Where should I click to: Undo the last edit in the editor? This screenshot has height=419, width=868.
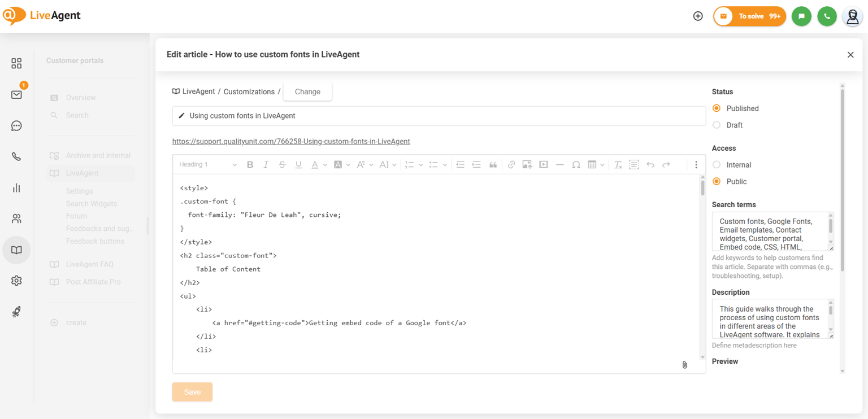650,165
